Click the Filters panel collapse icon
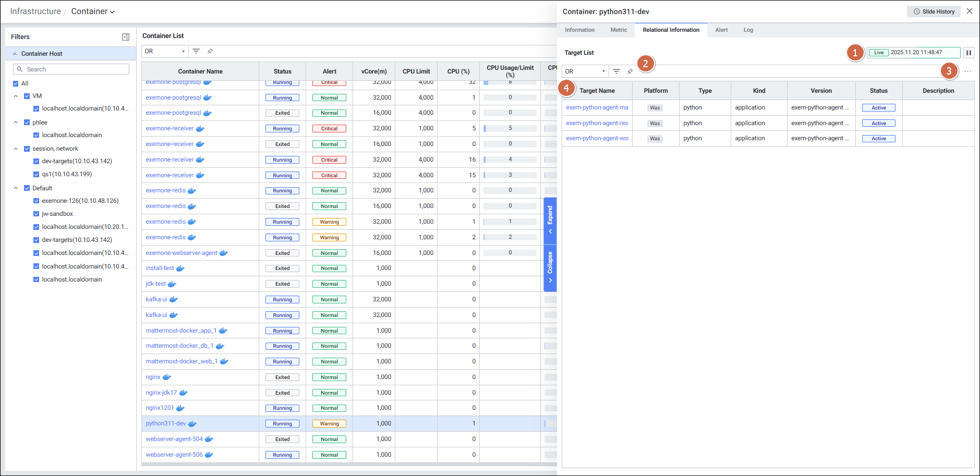Viewport: 980px width, 476px height. 125,37
